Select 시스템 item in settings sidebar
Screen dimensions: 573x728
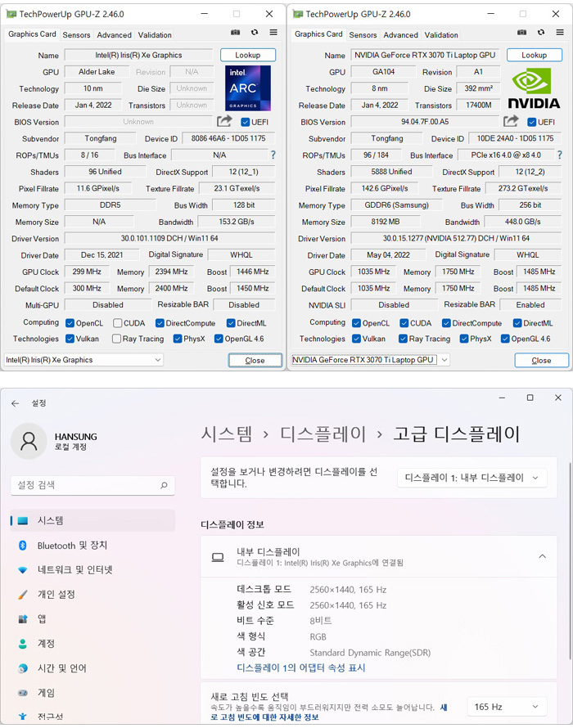[x=92, y=520]
